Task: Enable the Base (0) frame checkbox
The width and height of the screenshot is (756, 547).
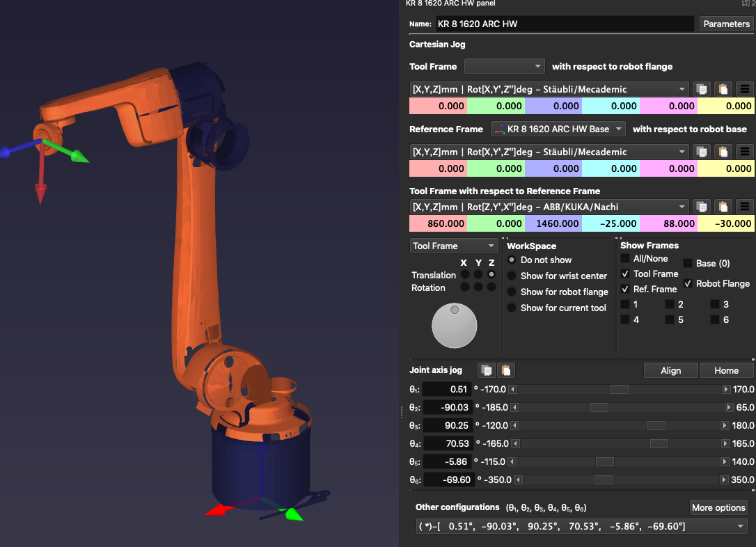Action: [688, 264]
